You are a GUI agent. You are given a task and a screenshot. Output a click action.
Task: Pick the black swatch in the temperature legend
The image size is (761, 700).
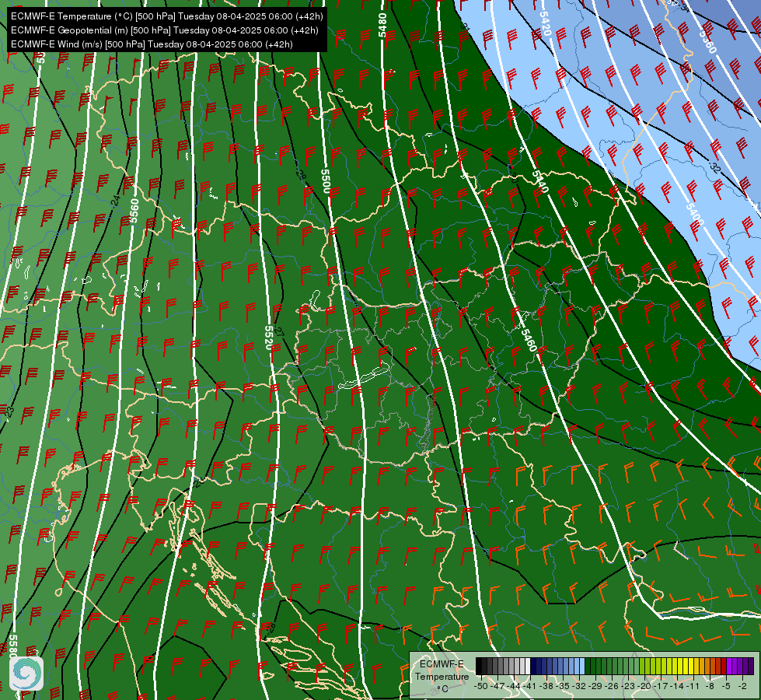click(x=479, y=666)
